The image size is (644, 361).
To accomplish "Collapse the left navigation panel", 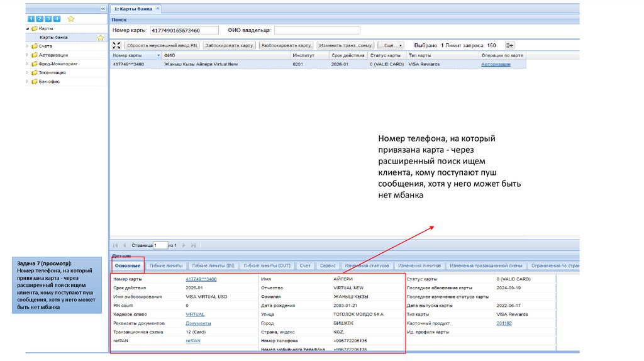I will [103, 9].
